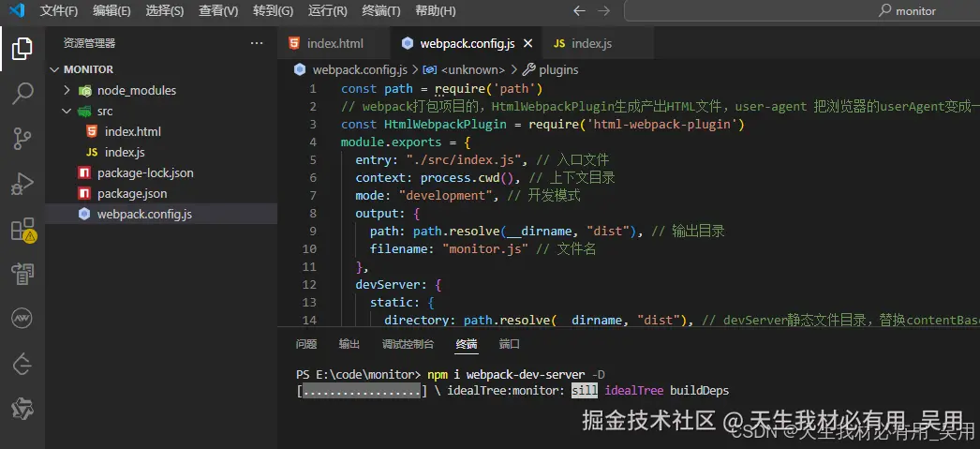Switch to the index.html editor tab

(334, 43)
